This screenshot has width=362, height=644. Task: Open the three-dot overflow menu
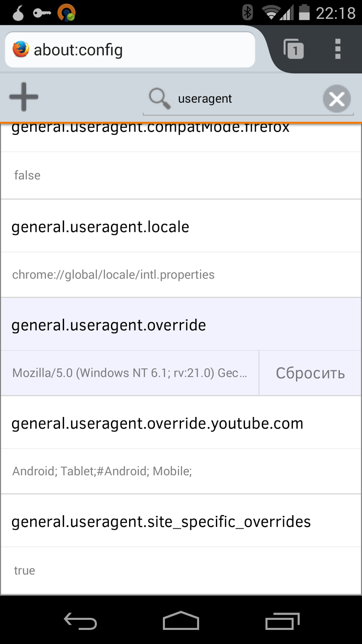(338, 49)
